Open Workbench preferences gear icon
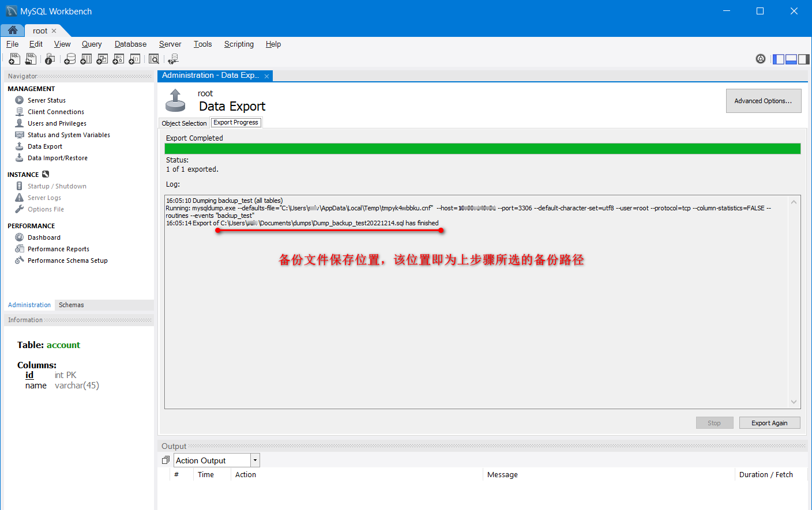Screen dimensions: 812x510 pyautogui.click(x=761, y=59)
